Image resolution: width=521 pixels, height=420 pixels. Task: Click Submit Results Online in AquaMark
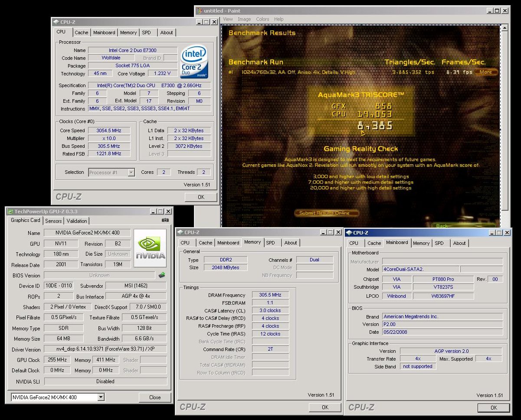point(328,213)
